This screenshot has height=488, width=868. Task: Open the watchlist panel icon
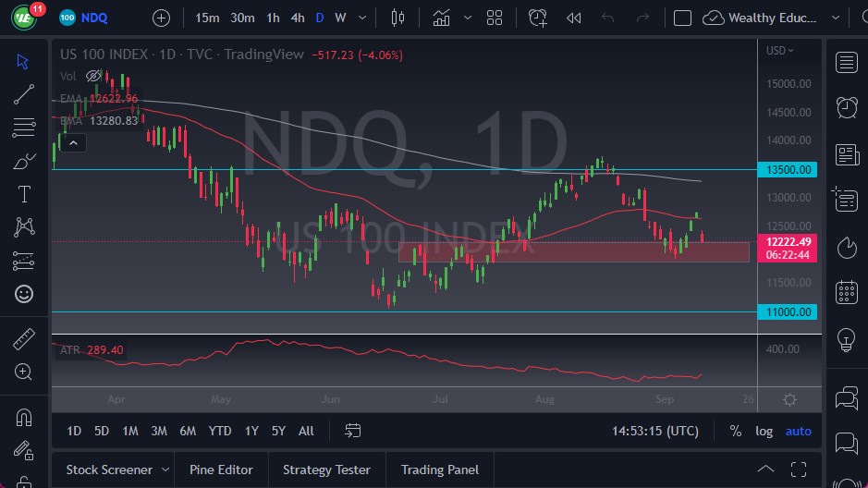coord(846,62)
